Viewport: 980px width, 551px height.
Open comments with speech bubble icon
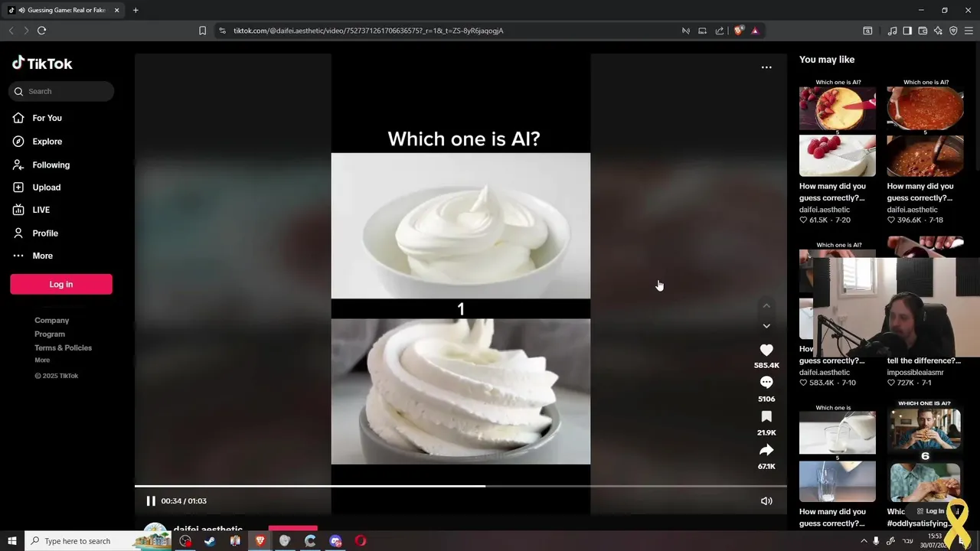click(x=766, y=383)
